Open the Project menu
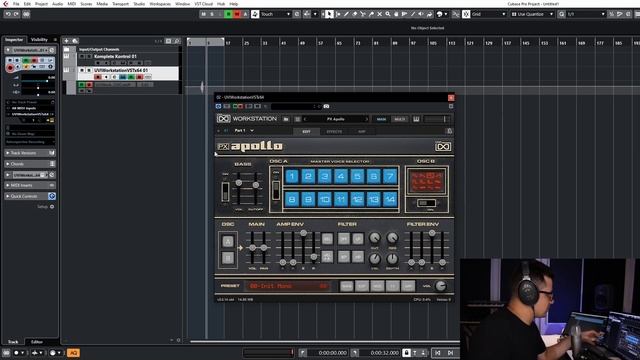 click(x=41, y=4)
